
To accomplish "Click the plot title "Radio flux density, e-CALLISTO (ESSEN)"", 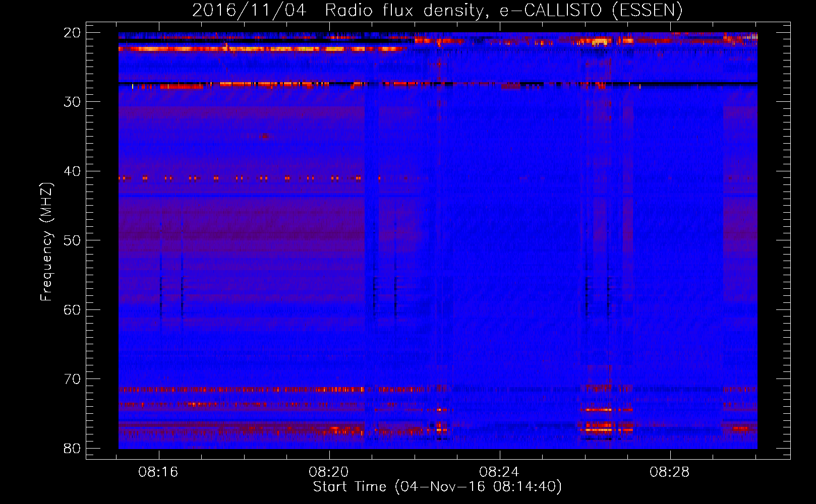I will [503, 11].
